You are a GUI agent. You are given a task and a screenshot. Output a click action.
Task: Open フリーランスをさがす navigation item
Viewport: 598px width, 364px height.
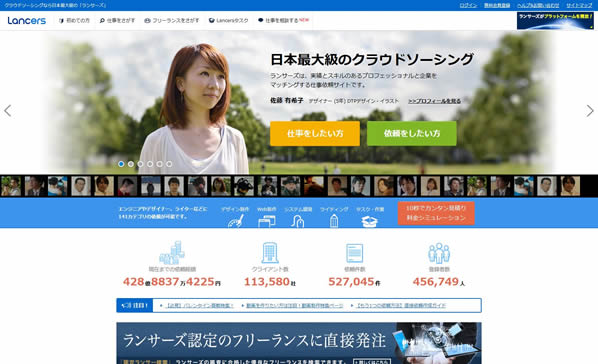click(172, 21)
